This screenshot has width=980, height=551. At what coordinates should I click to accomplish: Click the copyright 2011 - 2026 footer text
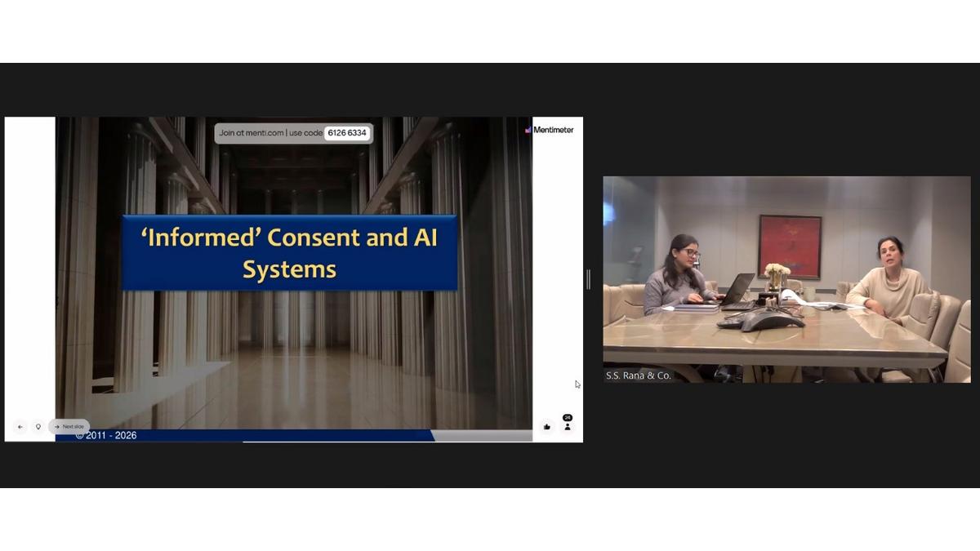(106, 436)
